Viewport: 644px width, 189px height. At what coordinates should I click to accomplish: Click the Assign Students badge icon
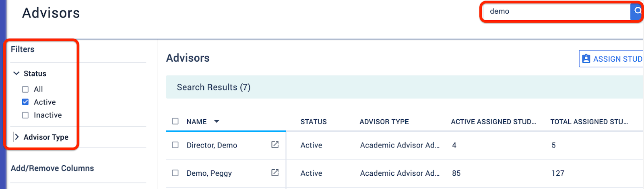(586, 59)
